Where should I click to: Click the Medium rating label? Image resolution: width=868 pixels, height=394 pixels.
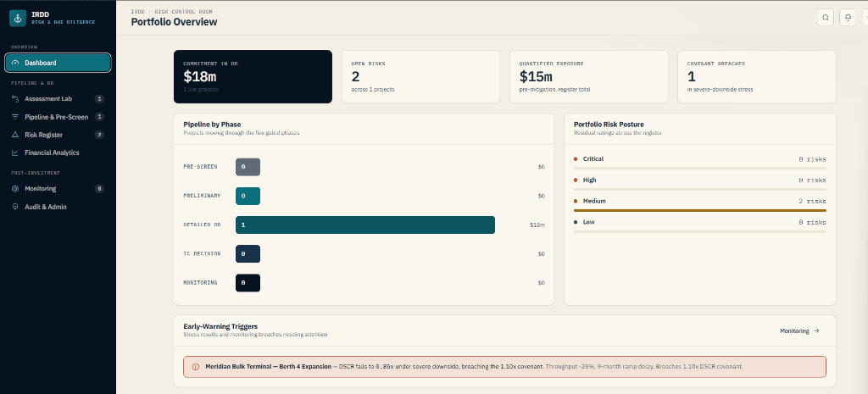pos(594,201)
